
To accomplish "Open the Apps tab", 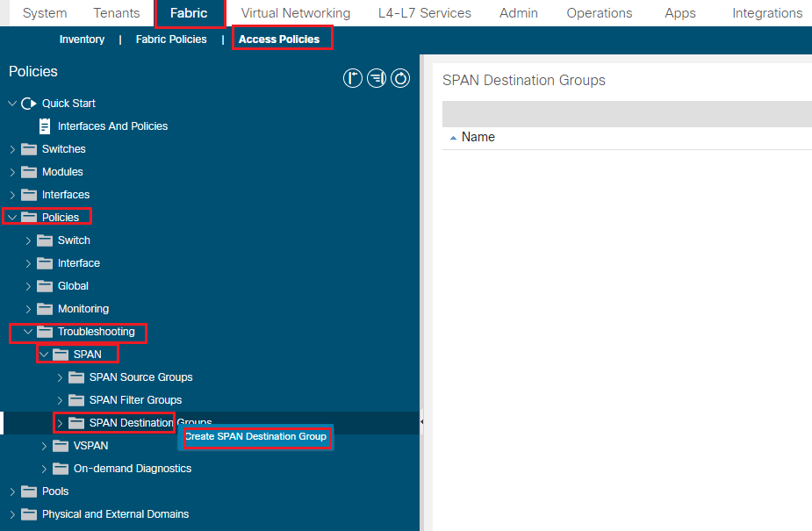I will click(680, 13).
